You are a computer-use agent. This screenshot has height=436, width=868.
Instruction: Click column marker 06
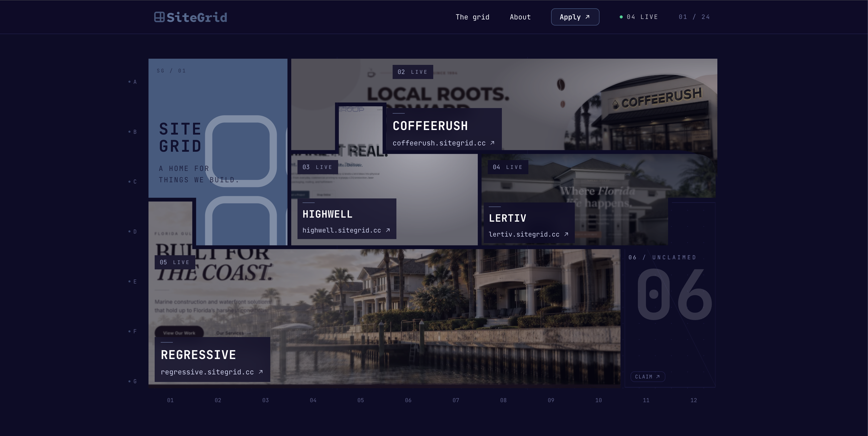[x=409, y=400]
